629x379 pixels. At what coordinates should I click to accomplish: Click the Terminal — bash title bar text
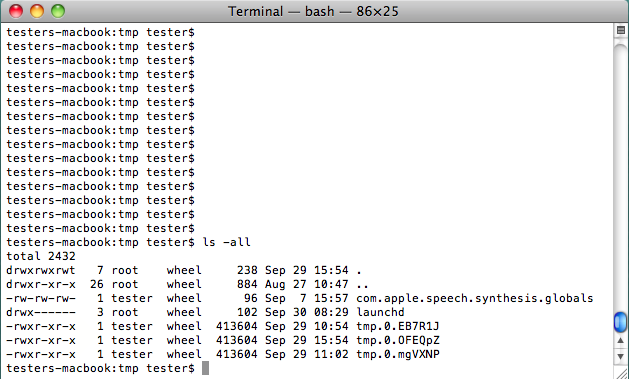coord(313,11)
